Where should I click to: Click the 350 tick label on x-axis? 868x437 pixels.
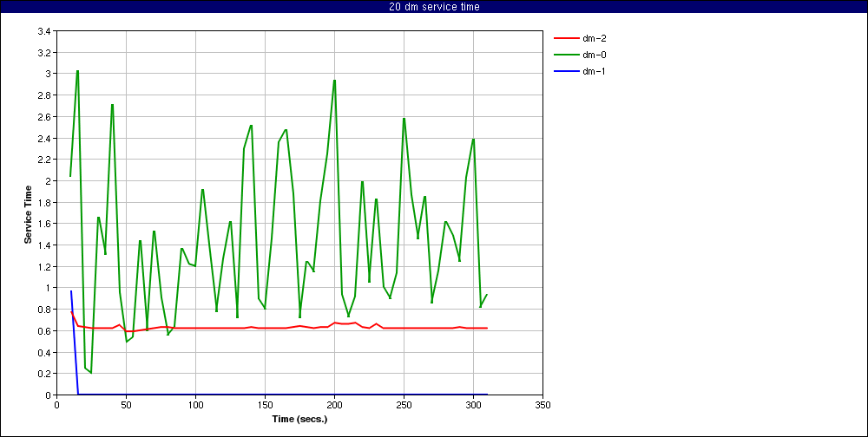click(543, 405)
